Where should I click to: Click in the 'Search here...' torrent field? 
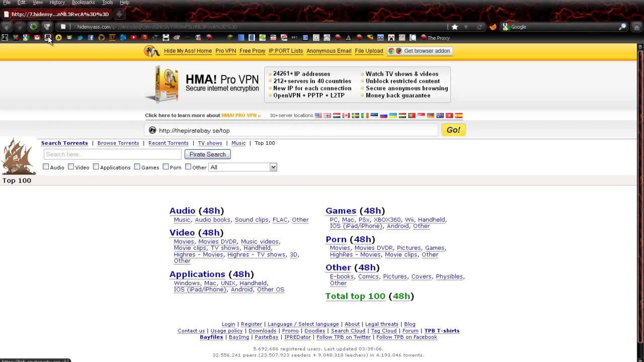(112, 154)
